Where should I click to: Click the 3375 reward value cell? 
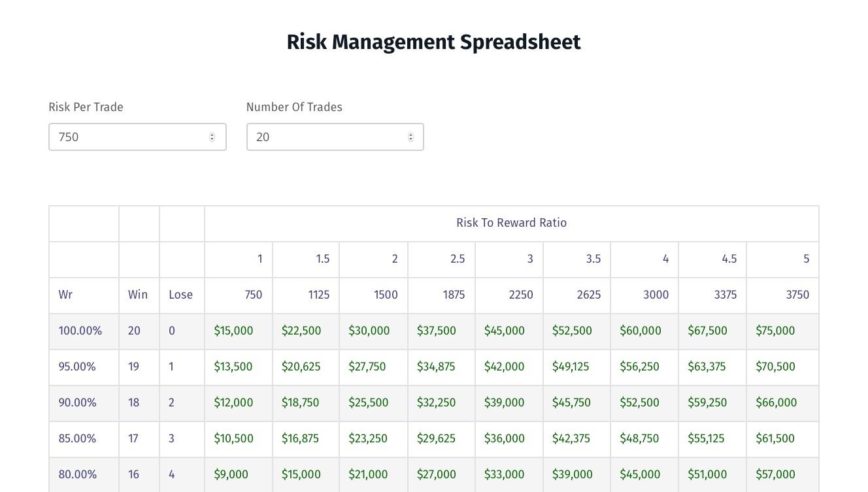[725, 295]
